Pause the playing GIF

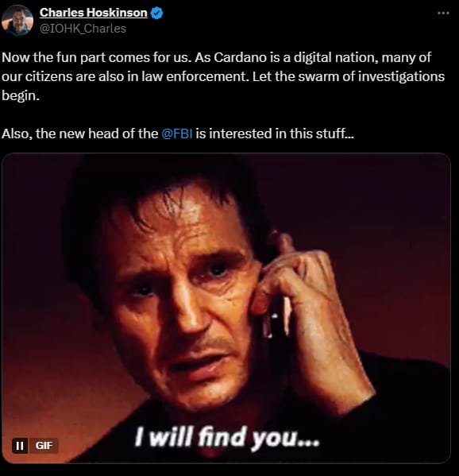point(20,446)
